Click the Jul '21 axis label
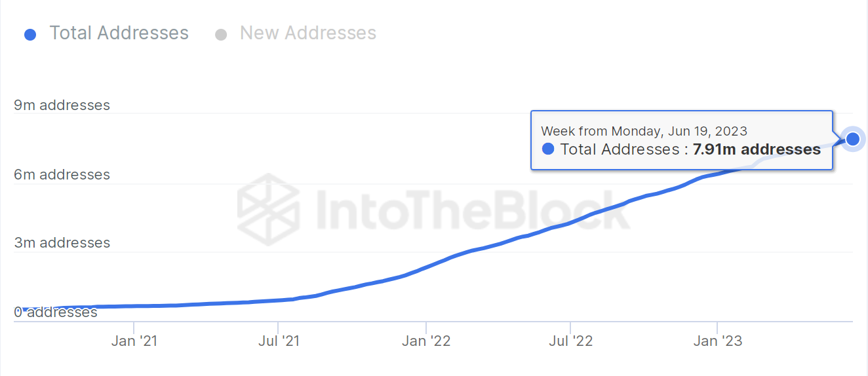This screenshot has width=868, height=376. click(279, 341)
